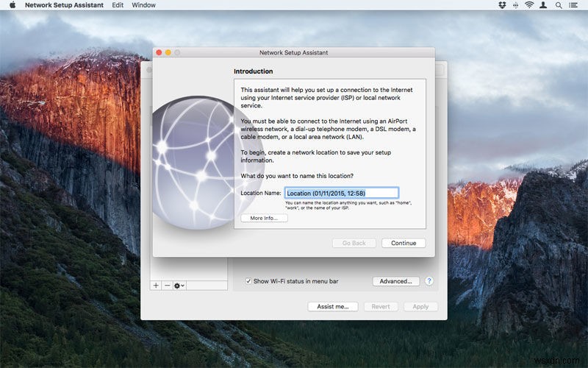Open the Apple menu
The height and width of the screenshot is (368, 588).
12,5
